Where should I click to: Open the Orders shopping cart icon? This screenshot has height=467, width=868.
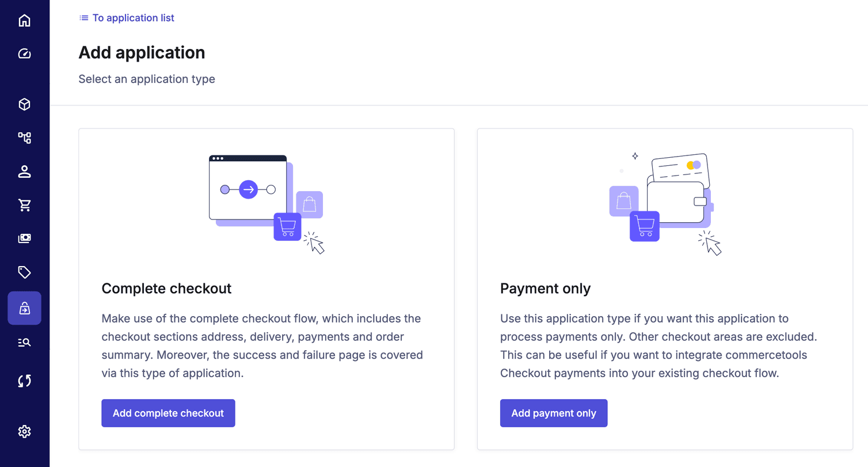point(24,205)
